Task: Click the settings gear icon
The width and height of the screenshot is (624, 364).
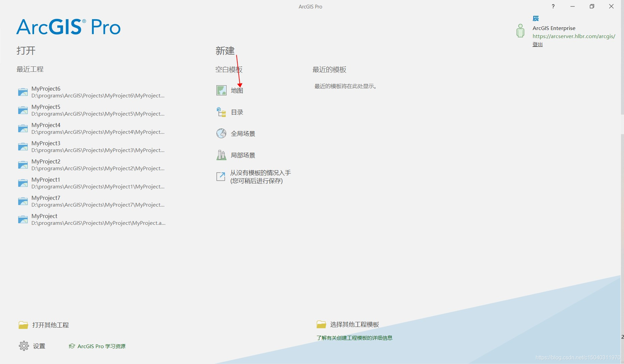Action: click(24, 346)
